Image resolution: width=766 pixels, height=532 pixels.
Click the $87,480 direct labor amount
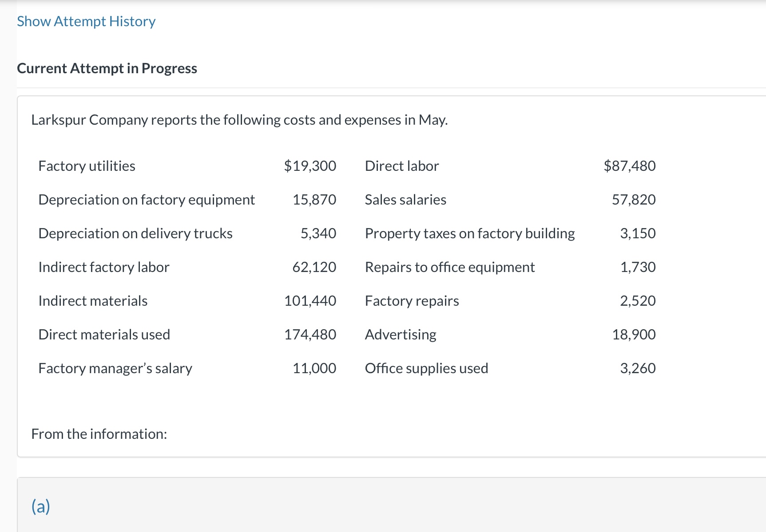click(x=629, y=166)
